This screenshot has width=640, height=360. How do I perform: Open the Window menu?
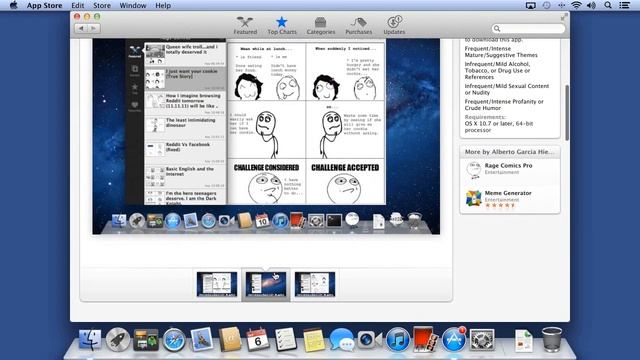133,5
